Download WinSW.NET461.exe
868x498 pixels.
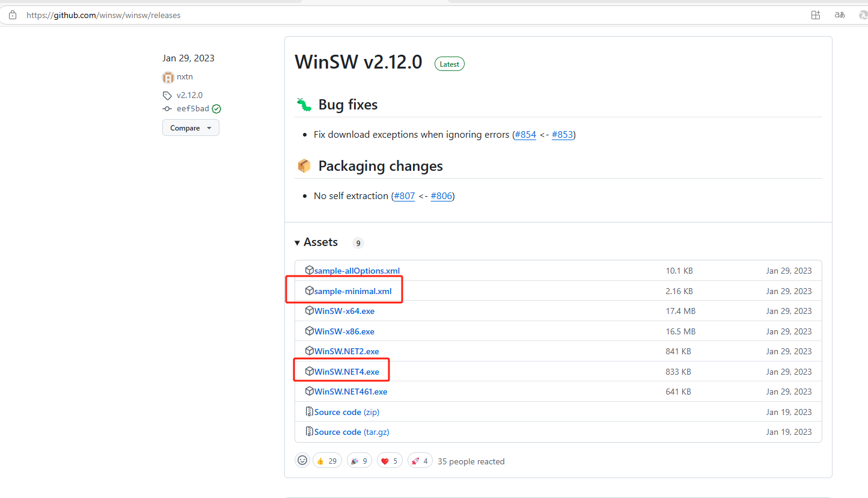(x=351, y=392)
